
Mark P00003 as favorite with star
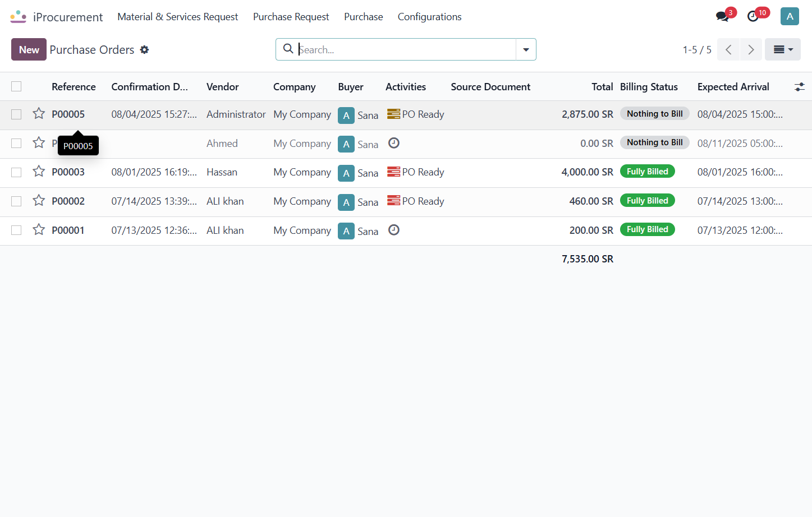[39, 171]
